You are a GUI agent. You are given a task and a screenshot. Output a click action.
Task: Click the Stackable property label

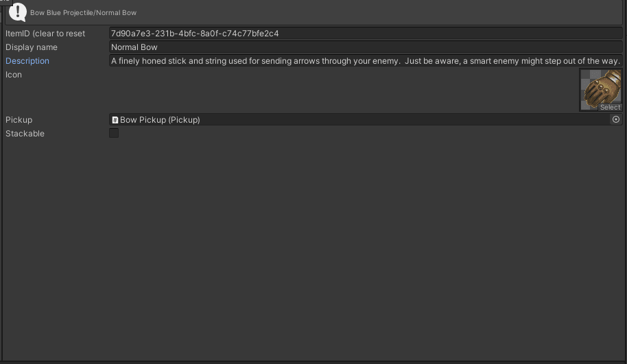[x=25, y=134]
